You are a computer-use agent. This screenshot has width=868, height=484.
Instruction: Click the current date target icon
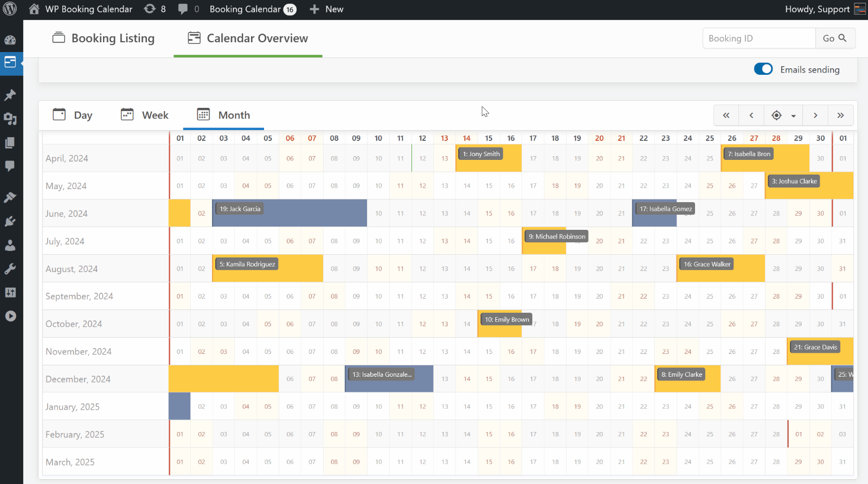tap(776, 115)
